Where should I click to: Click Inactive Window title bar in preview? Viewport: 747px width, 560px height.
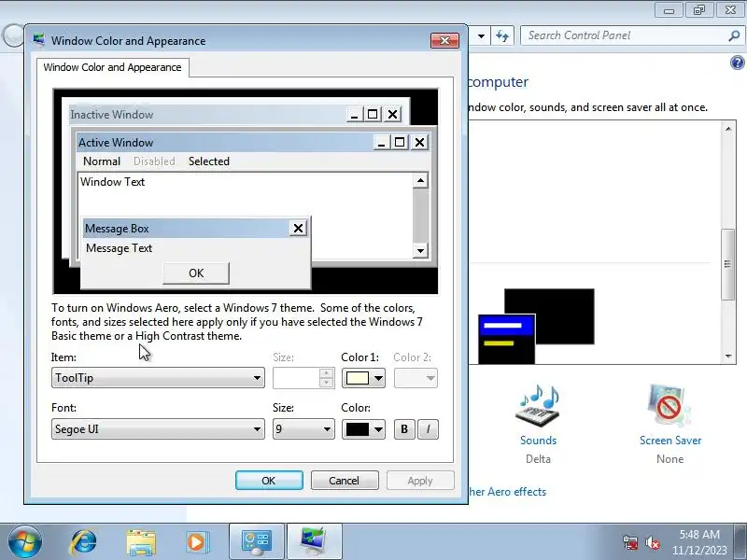pyautogui.click(x=207, y=114)
